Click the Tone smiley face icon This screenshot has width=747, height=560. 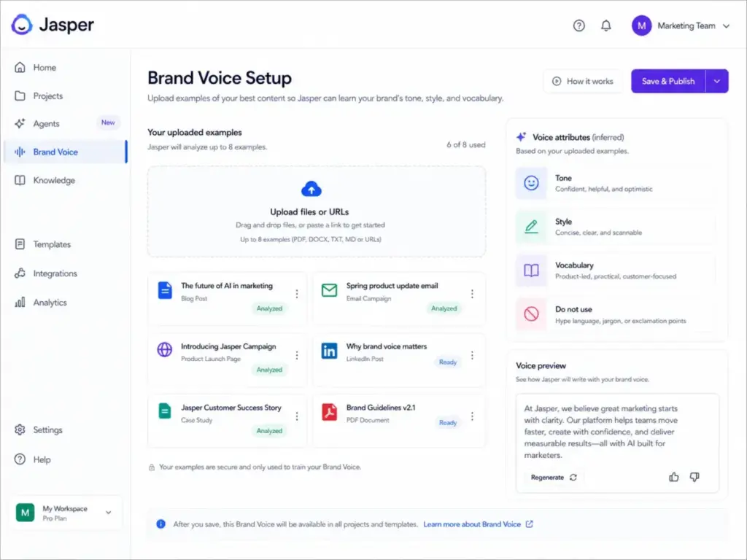[531, 183]
